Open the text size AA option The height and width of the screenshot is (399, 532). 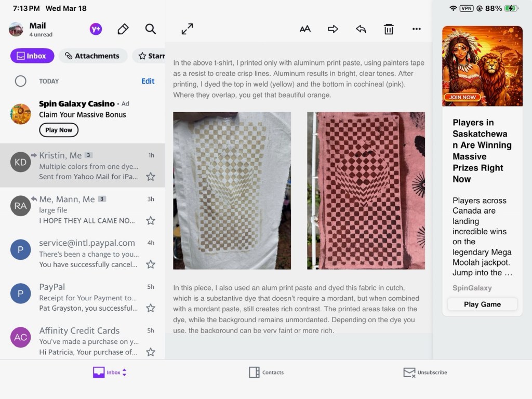click(x=305, y=29)
